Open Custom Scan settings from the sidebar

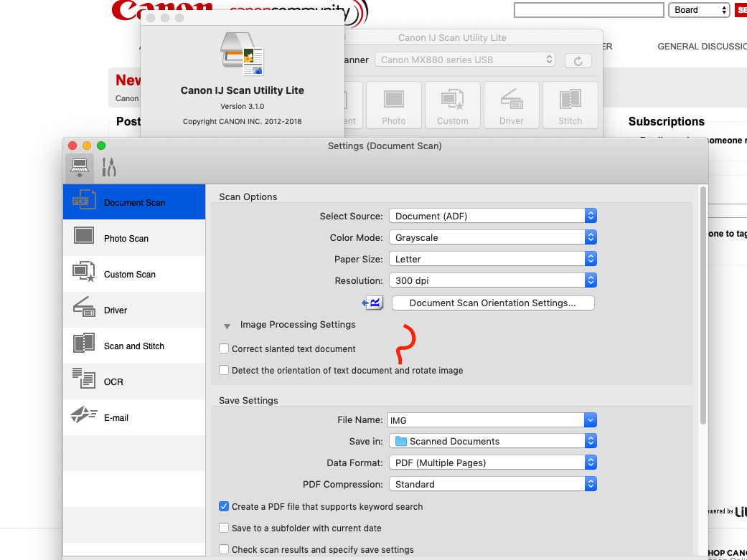[130, 274]
